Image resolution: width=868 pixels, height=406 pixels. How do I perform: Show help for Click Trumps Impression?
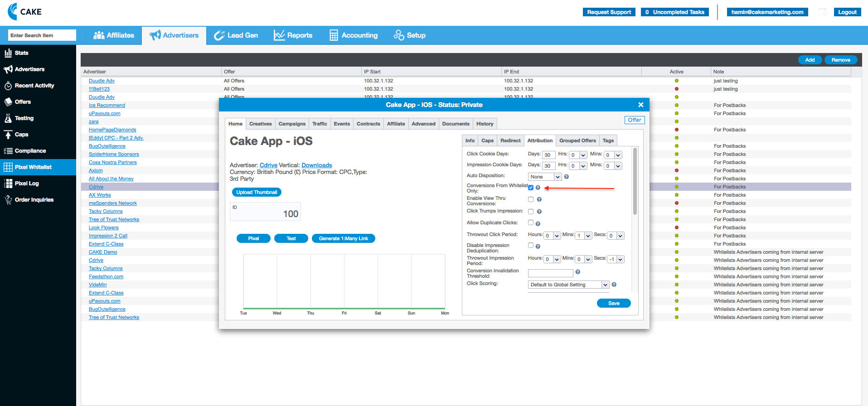(x=539, y=212)
